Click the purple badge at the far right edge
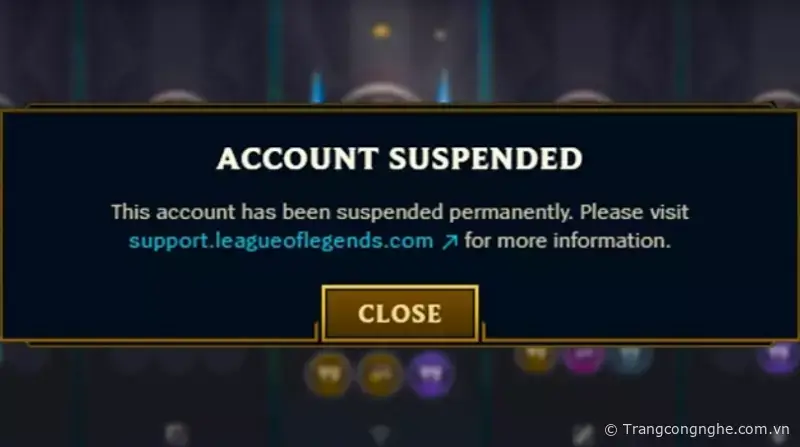The width and height of the screenshot is (800, 447). (x=778, y=356)
